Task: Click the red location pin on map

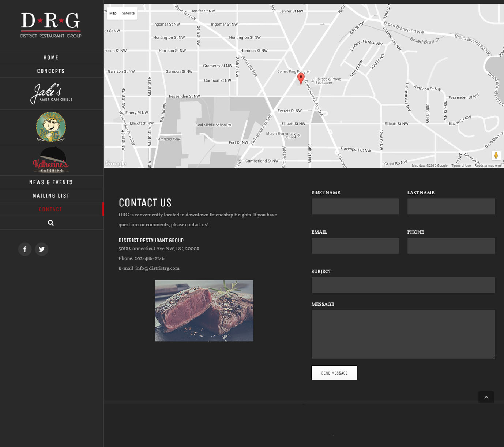Action: (301, 78)
